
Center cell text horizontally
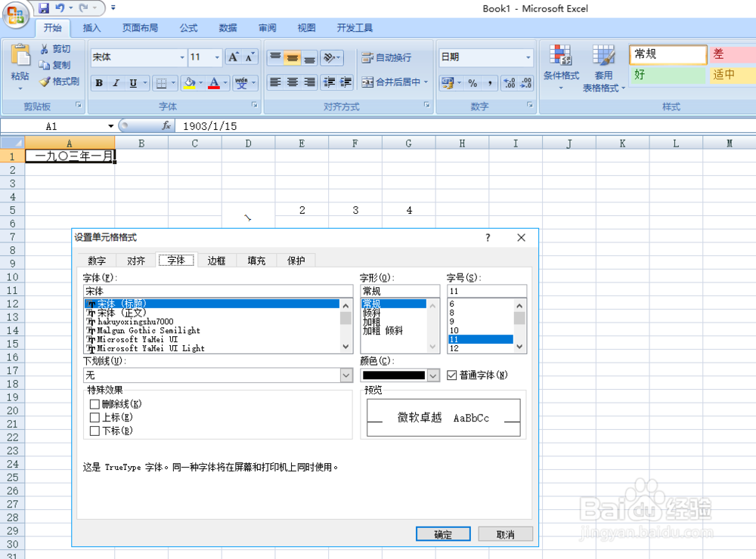click(292, 82)
